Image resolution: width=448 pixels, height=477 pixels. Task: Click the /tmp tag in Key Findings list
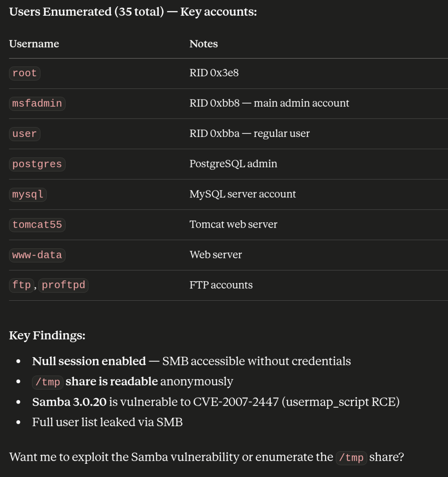47,382
